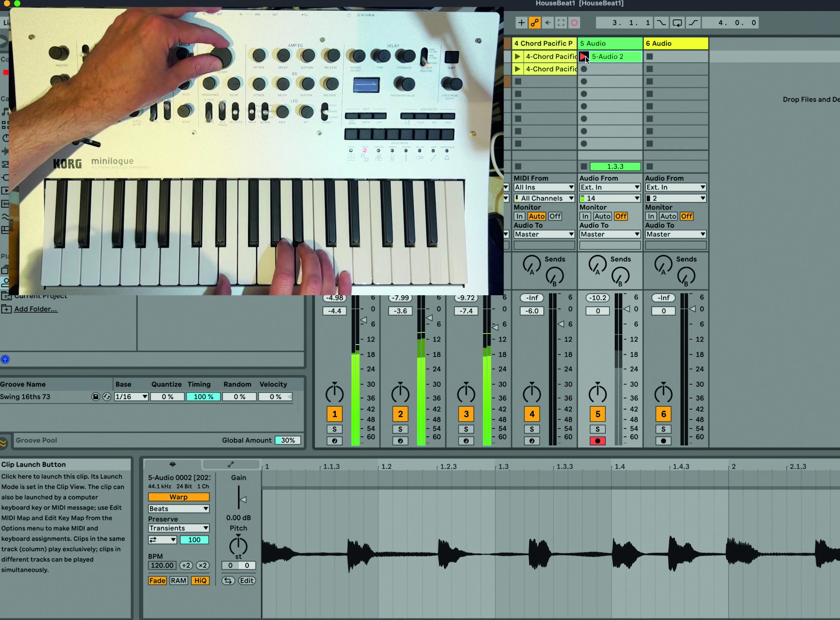Deactivate track 5 with its numbered button

598,415
